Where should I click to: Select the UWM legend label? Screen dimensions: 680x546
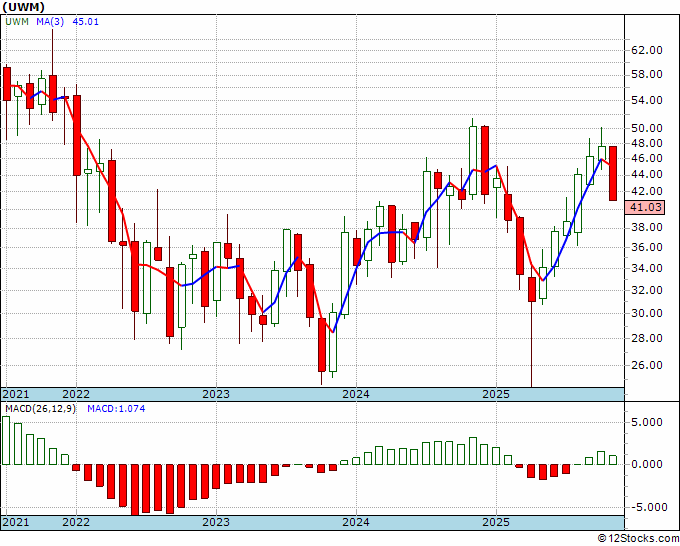pos(17,22)
